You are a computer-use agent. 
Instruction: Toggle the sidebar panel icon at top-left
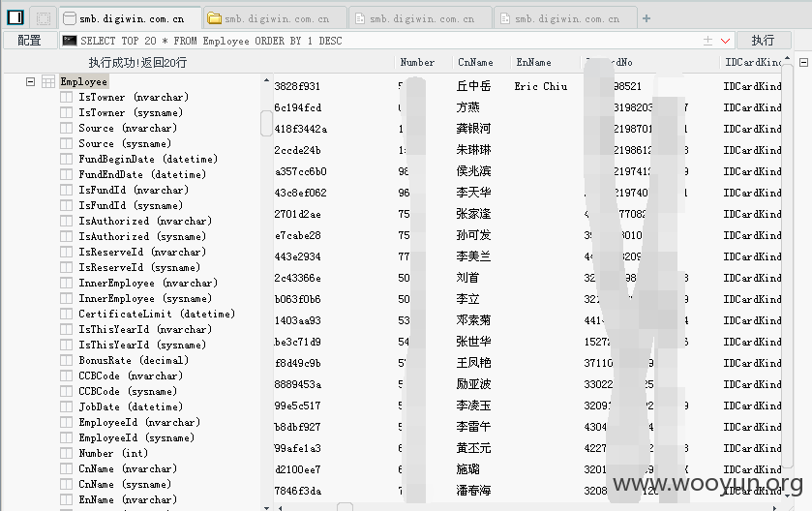coord(15,17)
